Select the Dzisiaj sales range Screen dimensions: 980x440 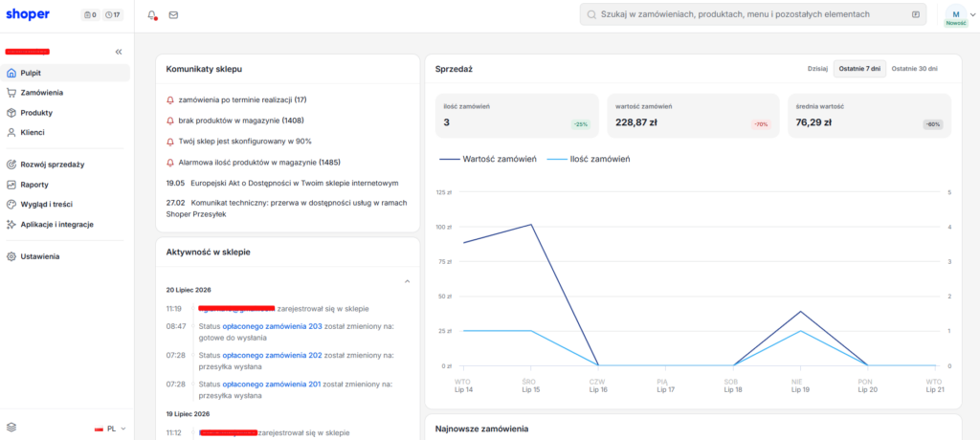pyautogui.click(x=817, y=69)
